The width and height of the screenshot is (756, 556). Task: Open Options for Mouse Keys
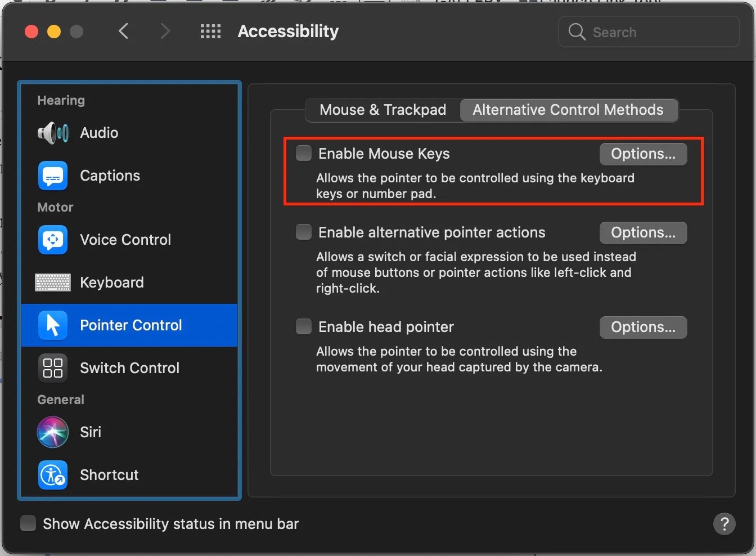[x=643, y=154]
